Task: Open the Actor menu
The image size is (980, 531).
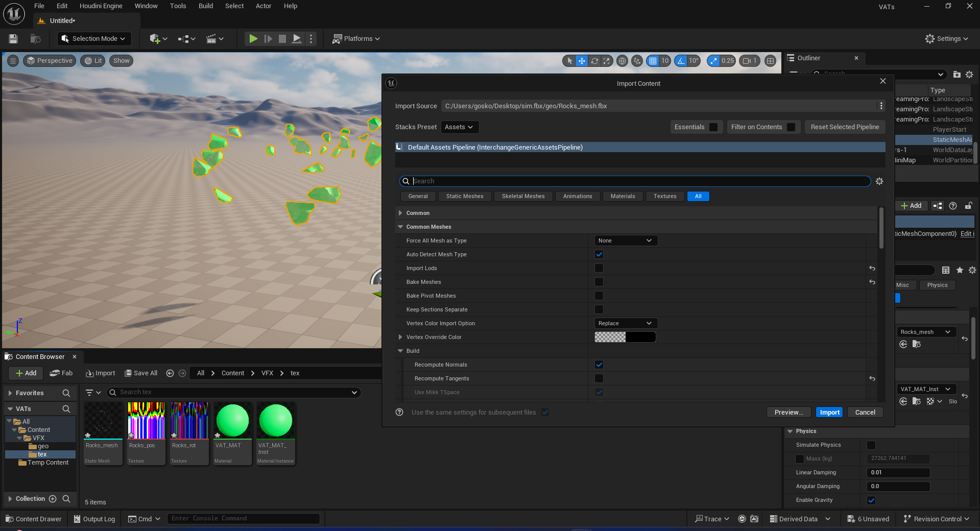Action: (x=264, y=6)
